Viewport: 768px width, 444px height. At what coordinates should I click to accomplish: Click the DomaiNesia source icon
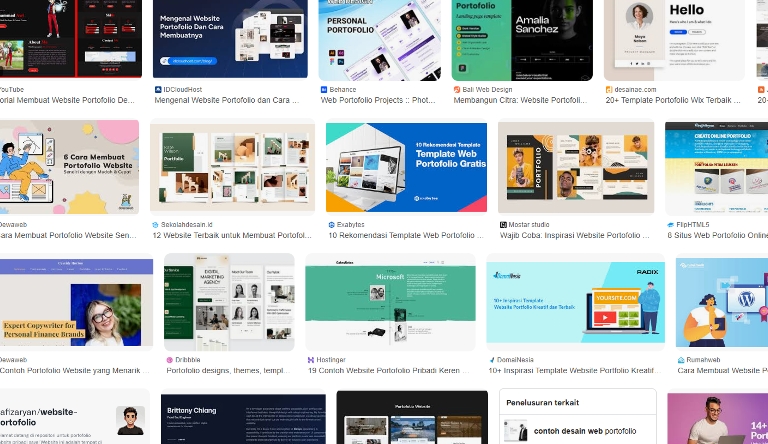click(491, 359)
